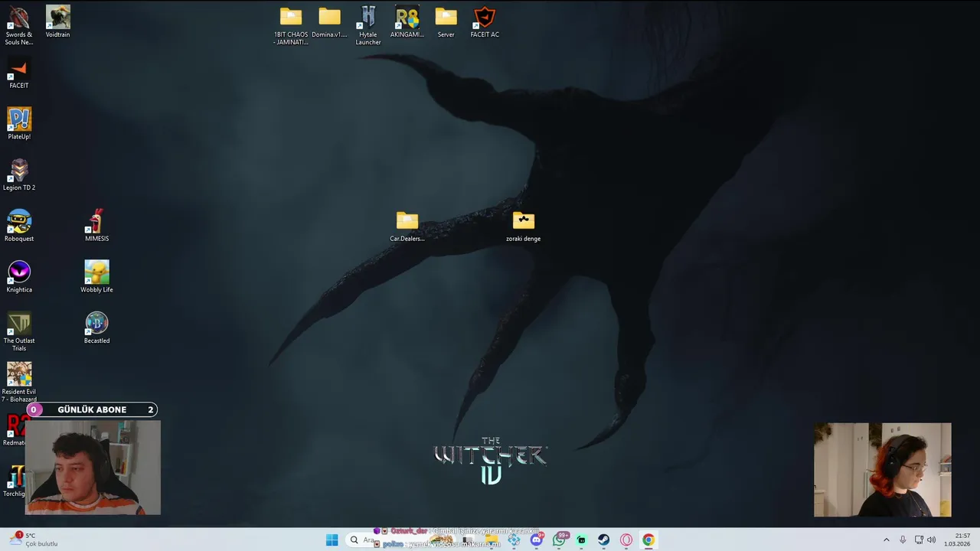
Task: Select the Legion TD 2 shortcut
Action: coord(19,175)
